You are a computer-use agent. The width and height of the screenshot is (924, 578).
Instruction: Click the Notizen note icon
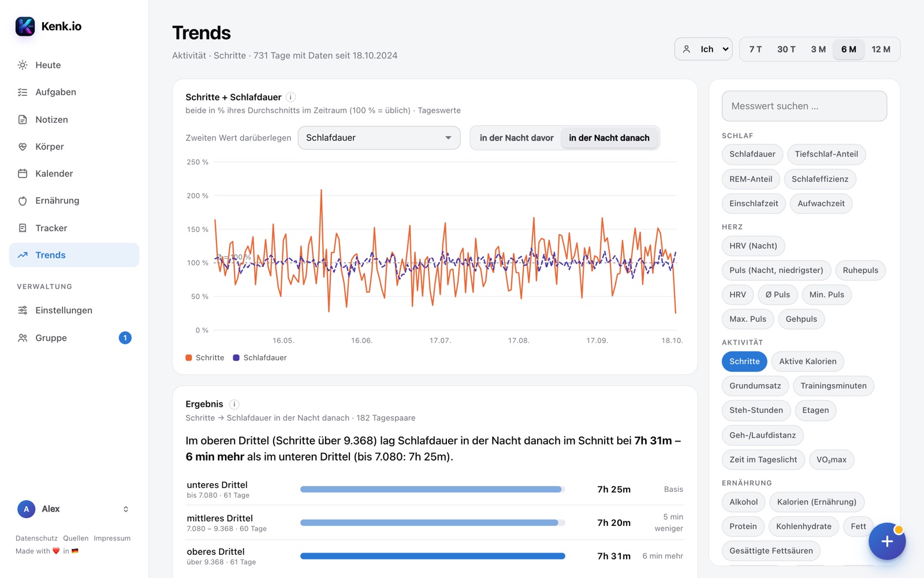click(x=23, y=120)
